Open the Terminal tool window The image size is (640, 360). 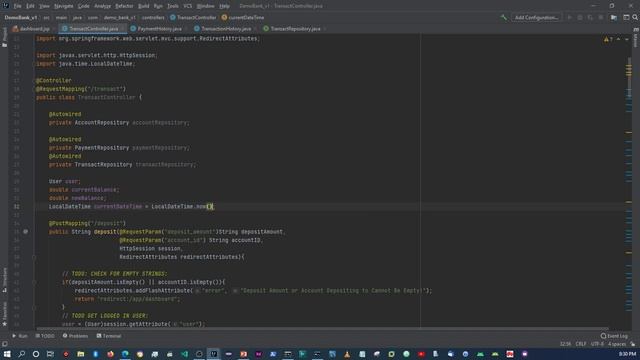pos(109,336)
